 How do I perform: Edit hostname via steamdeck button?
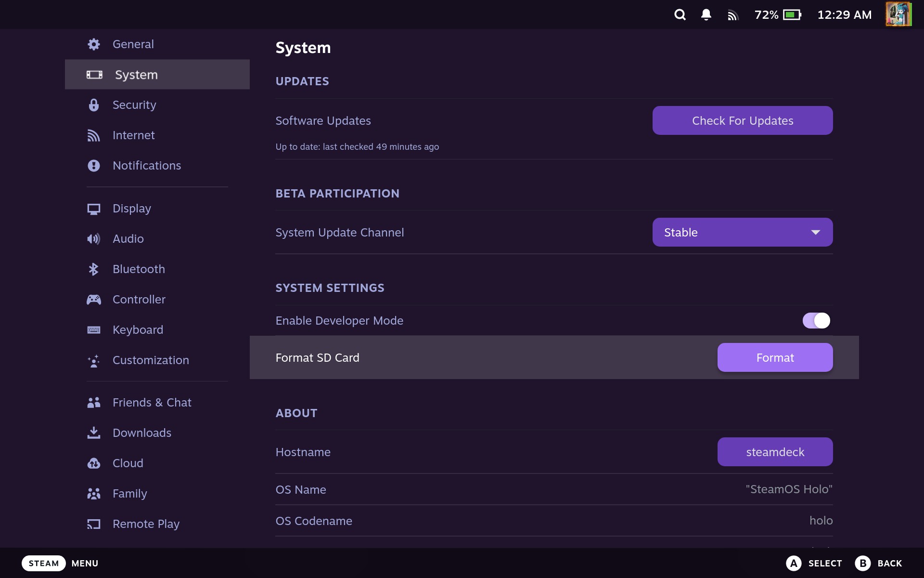point(775,452)
